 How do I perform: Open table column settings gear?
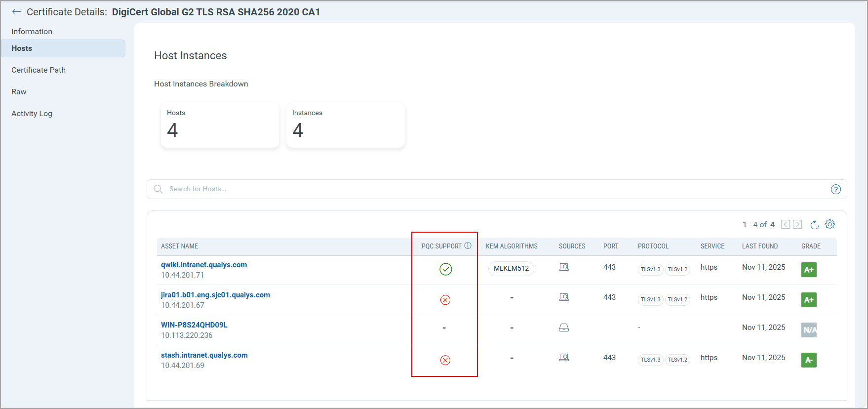(830, 224)
